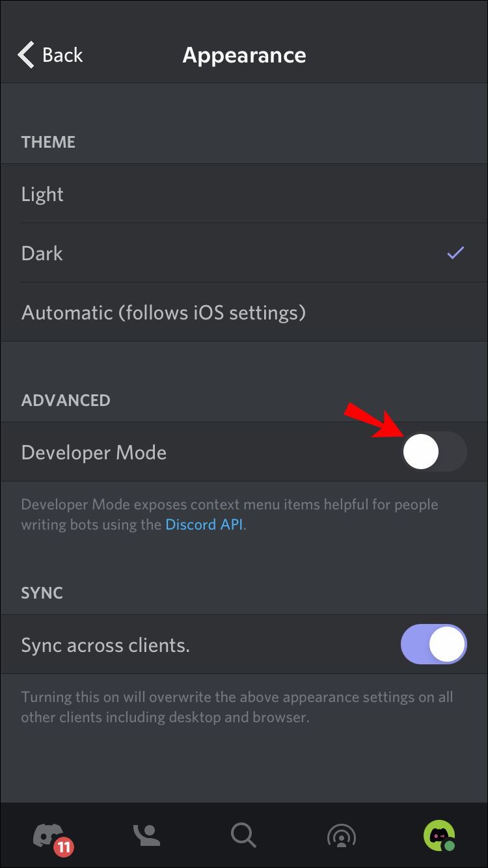Tap the green online status dot

pos(450,846)
